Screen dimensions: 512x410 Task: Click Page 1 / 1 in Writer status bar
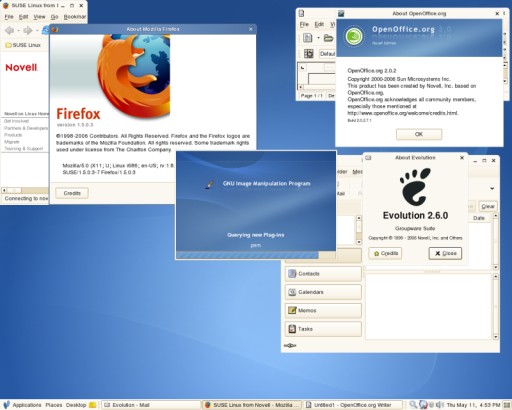pos(311,96)
